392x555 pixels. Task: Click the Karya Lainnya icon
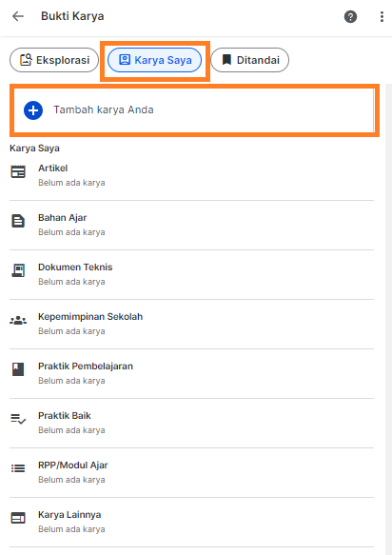(x=18, y=518)
